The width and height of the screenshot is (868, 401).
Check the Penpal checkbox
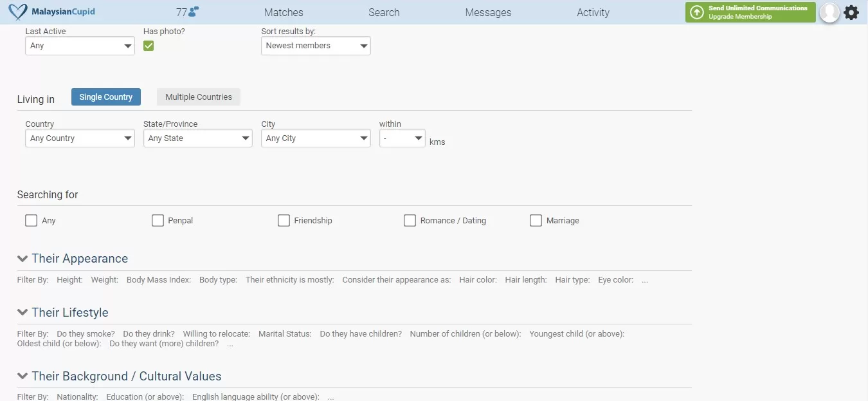(x=158, y=221)
